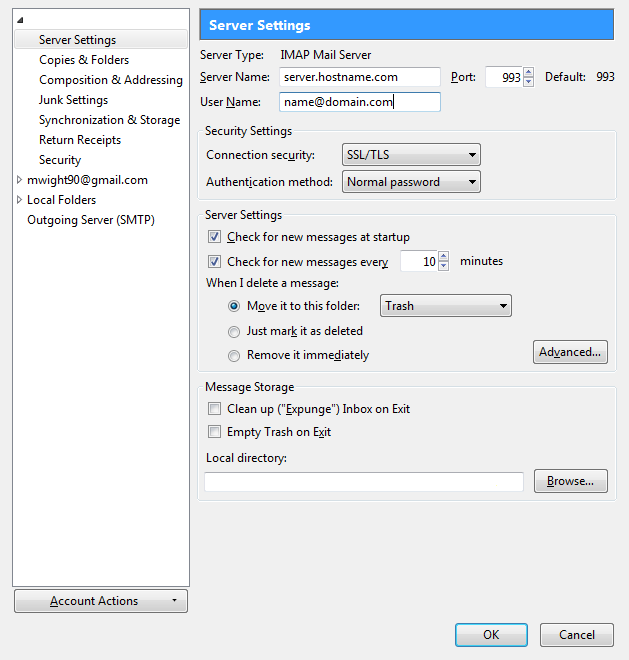
Task: Toggle Check for new messages at startup
Action: point(214,237)
